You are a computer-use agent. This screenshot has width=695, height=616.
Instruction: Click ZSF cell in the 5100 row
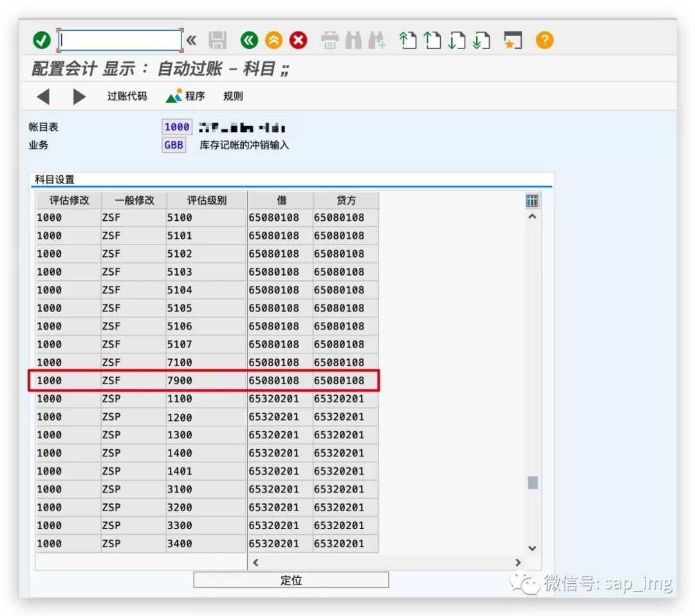[x=134, y=218]
